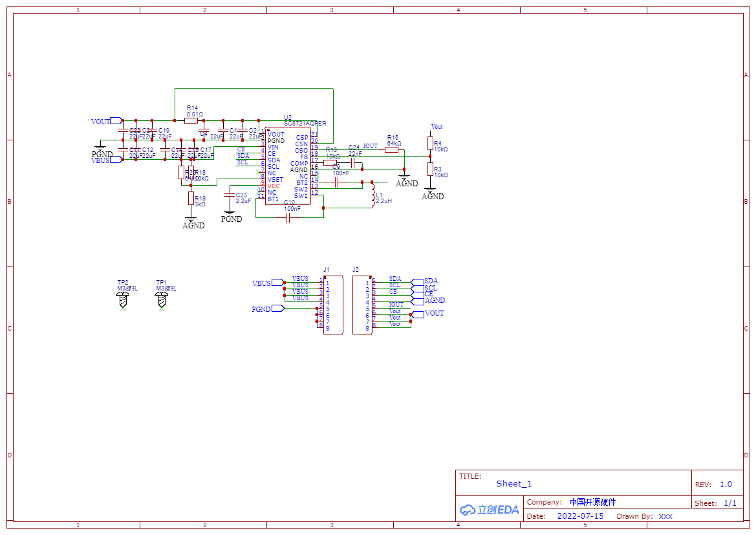
Task: Select the R14 0.01Ω resistor symbol
Action: 191,120
